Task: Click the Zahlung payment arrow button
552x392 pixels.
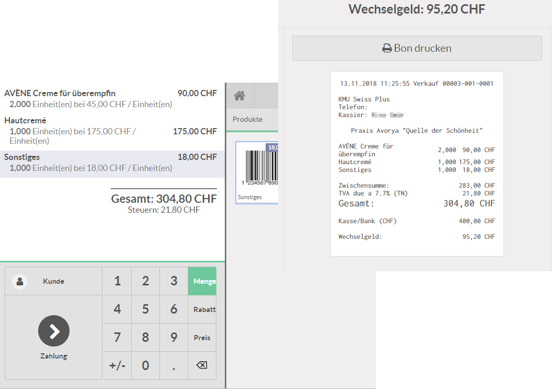Action: (x=54, y=331)
